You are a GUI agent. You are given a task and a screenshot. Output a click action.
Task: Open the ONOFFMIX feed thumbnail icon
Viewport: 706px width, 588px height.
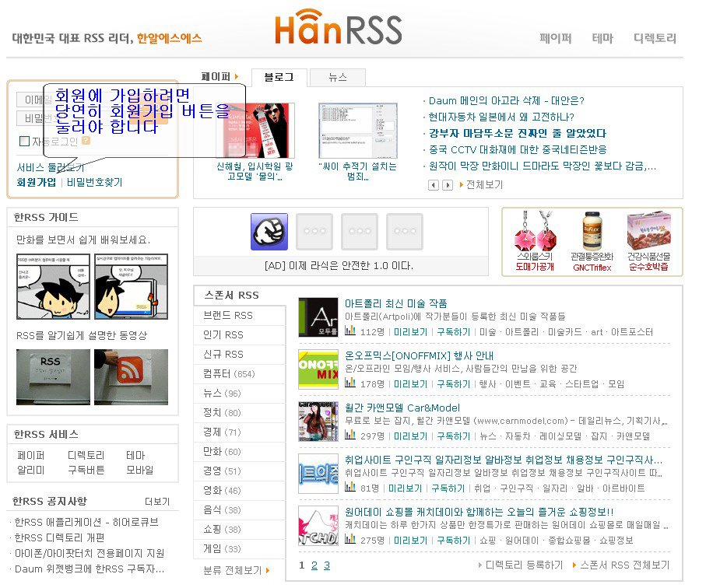(x=318, y=369)
